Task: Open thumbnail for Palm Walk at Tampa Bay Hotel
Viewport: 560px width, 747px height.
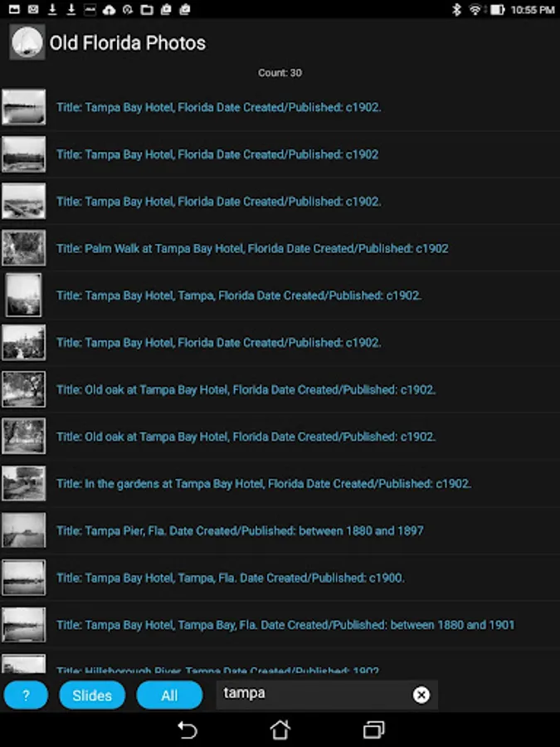Action: [x=24, y=247]
